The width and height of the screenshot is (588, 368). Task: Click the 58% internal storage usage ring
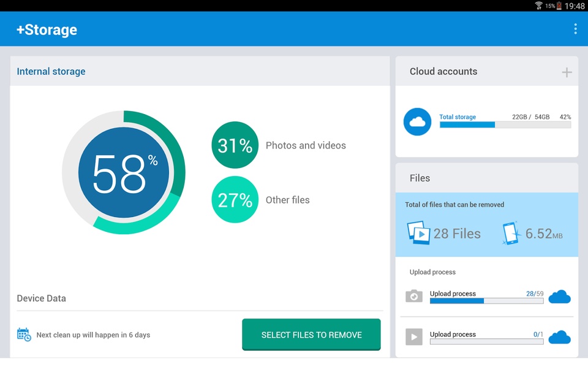pyautogui.click(x=123, y=172)
